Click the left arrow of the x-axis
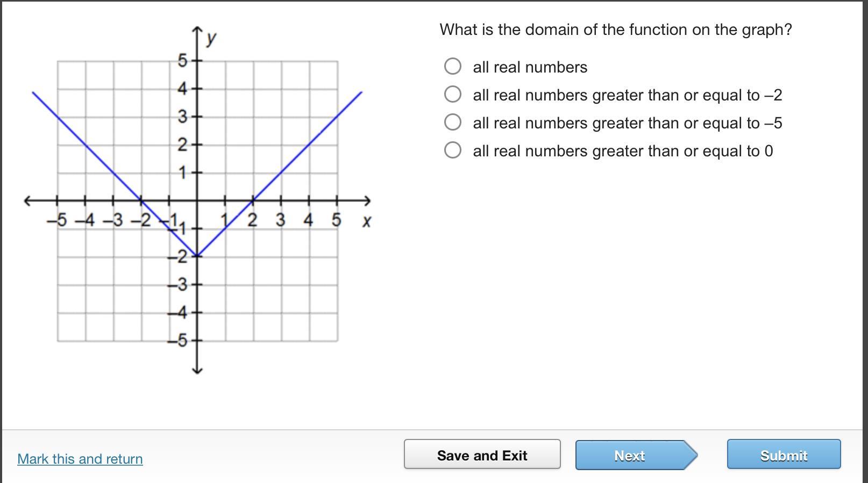 tap(28, 200)
